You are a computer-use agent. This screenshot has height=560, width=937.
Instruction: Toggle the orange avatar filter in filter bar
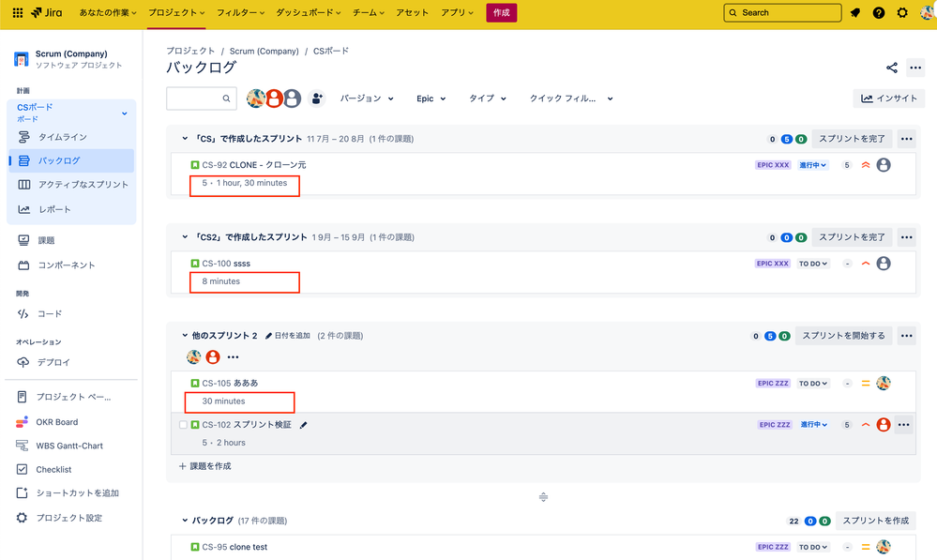pos(274,98)
